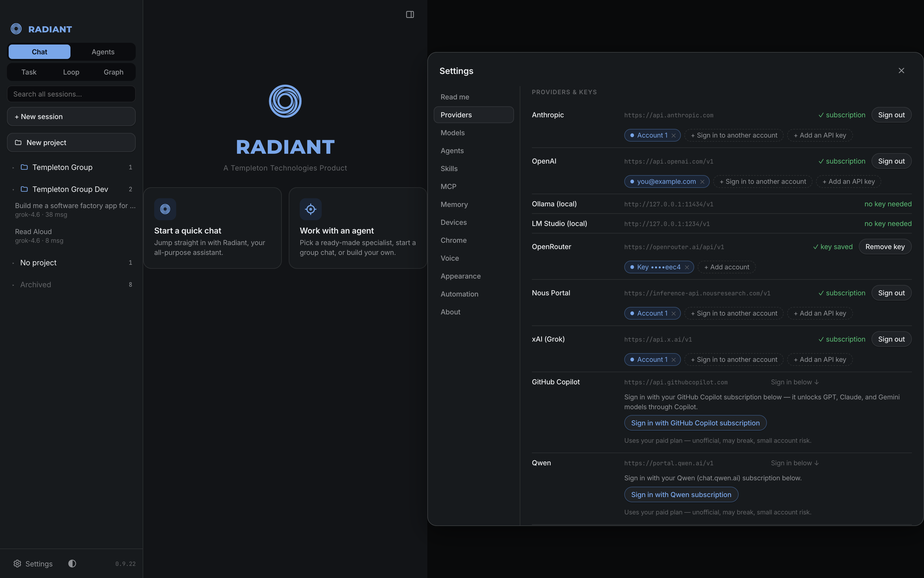This screenshot has height=578, width=924.
Task: Open the MCP settings section
Action: pos(474,187)
